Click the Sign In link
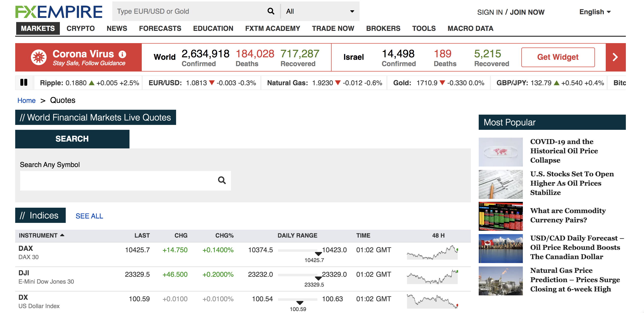Image resolution: width=644 pixels, height=313 pixels. point(490,12)
